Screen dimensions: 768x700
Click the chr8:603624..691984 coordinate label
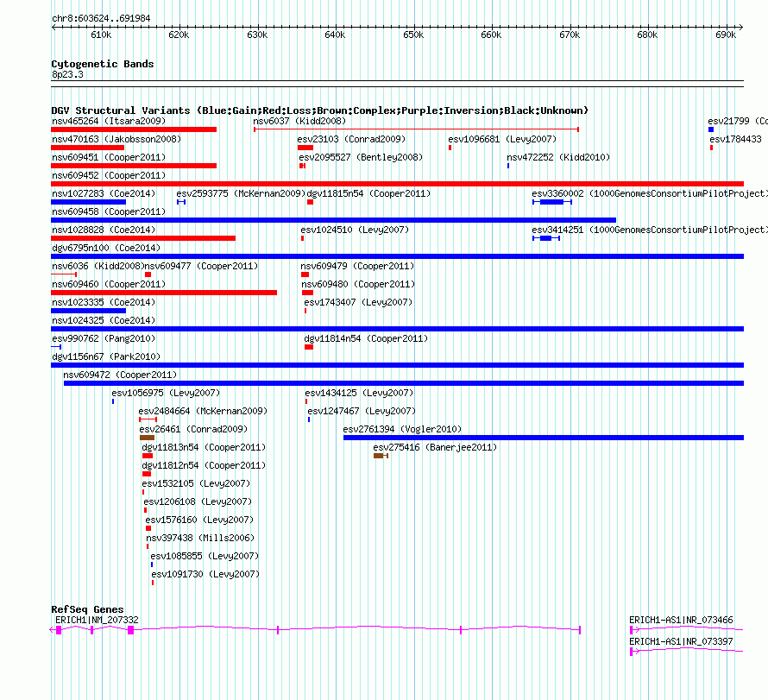(x=101, y=19)
